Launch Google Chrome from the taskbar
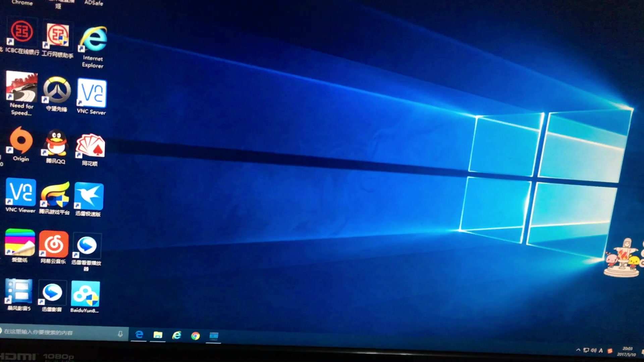 pos(195,336)
